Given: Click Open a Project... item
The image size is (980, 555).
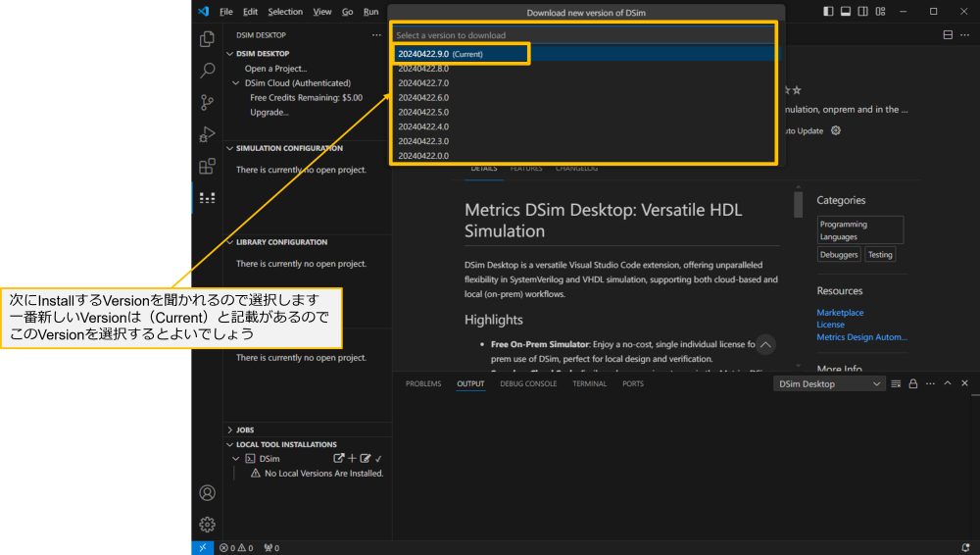Looking at the screenshot, I should click(275, 69).
